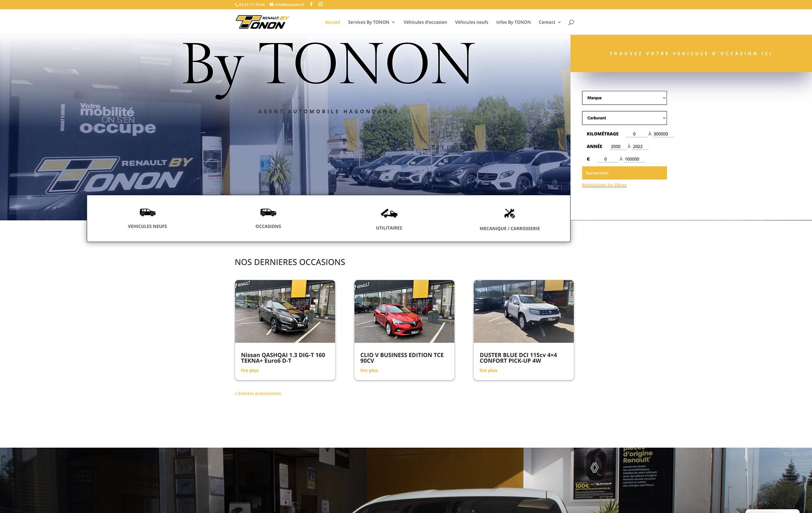This screenshot has width=812, height=513.
Task: Click the search magnifier icon
Action: coord(571,22)
